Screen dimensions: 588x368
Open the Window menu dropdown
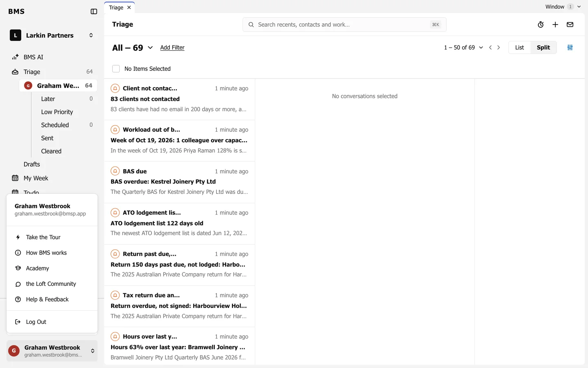click(x=563, y=7)
